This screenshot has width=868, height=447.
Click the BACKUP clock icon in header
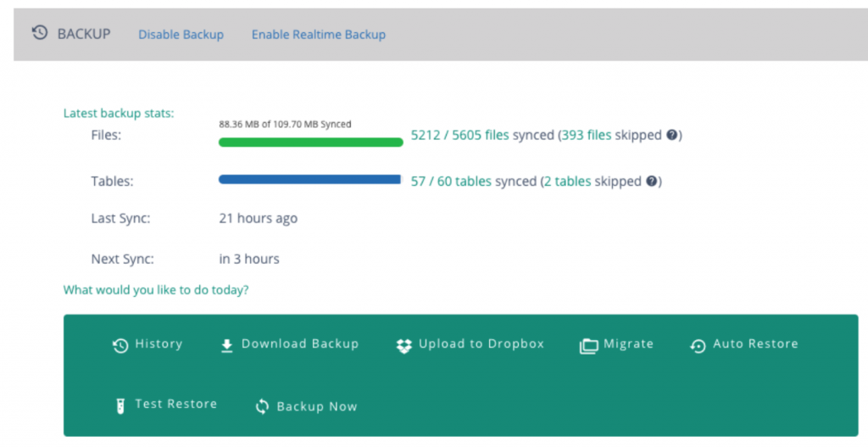(x=39, y=33)
